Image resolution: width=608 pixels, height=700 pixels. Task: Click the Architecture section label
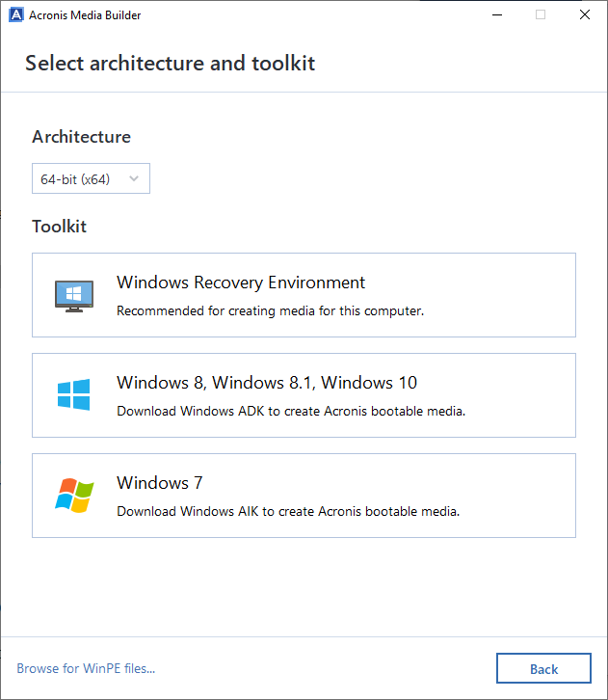click(81, 137)
